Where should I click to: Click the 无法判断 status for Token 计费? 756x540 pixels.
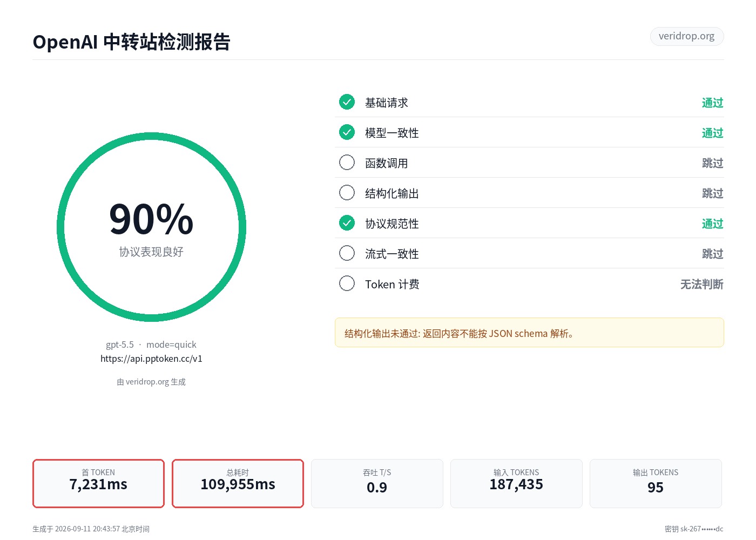click(x=701, y=284)
